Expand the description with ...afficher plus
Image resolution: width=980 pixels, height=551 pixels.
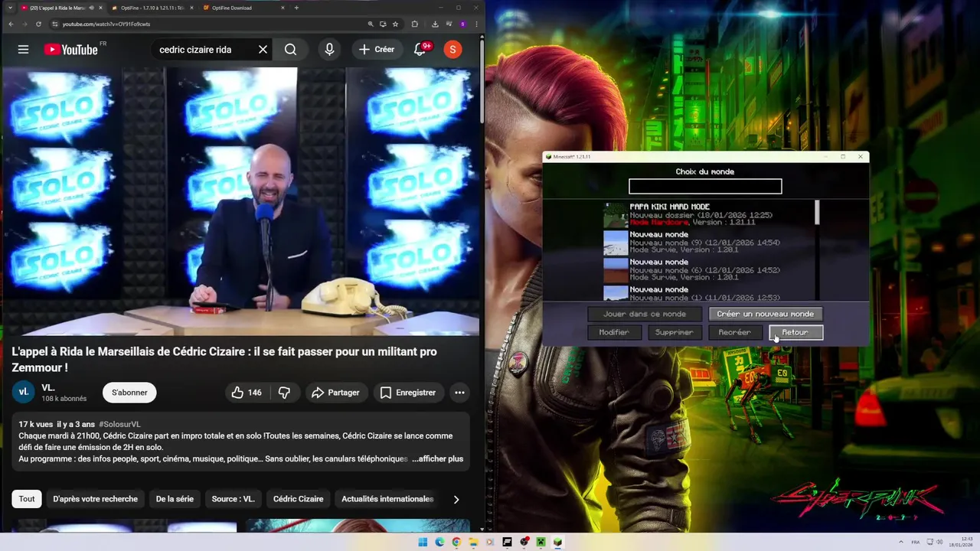click(438, 459)
